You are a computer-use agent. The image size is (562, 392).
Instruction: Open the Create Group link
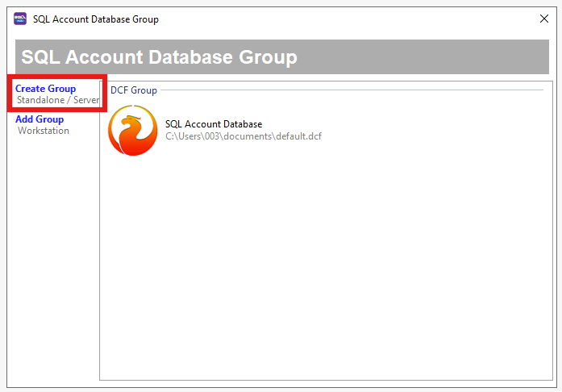[x=45, y=89]
